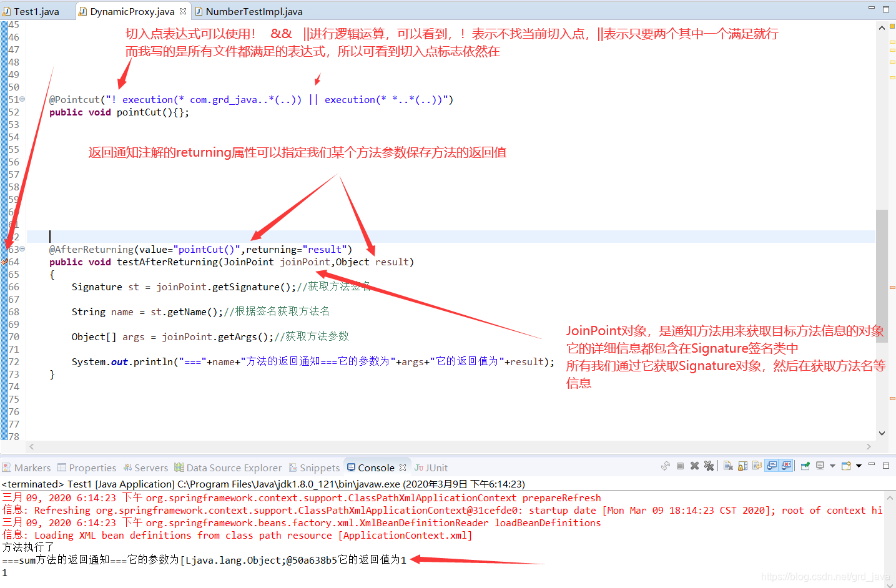896x588 pixels.
Task: Click the editor vertical scrollbar thumb
Action: [882, 275]
